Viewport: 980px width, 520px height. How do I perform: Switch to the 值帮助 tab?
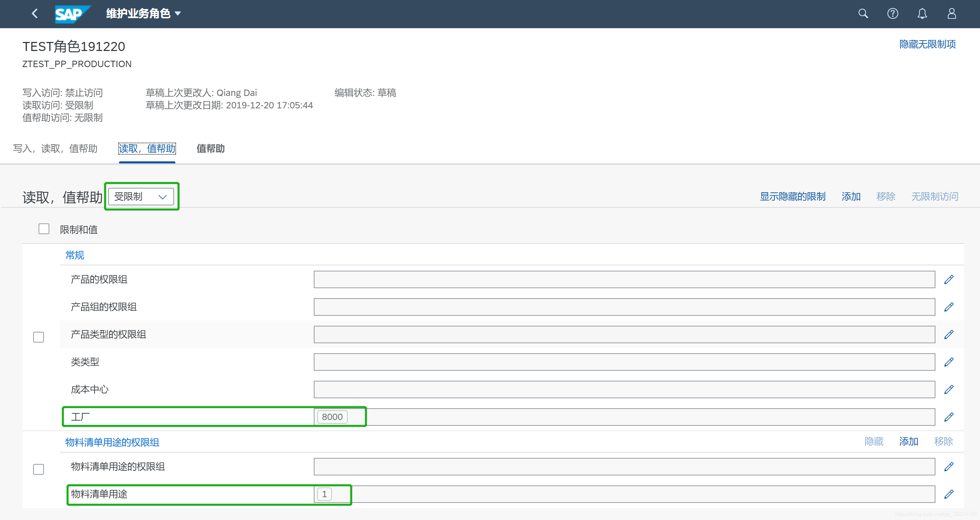(210, 149)
